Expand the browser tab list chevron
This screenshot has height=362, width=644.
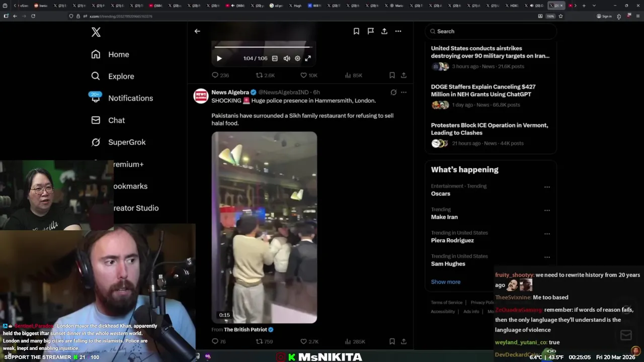tap(594, 6)
